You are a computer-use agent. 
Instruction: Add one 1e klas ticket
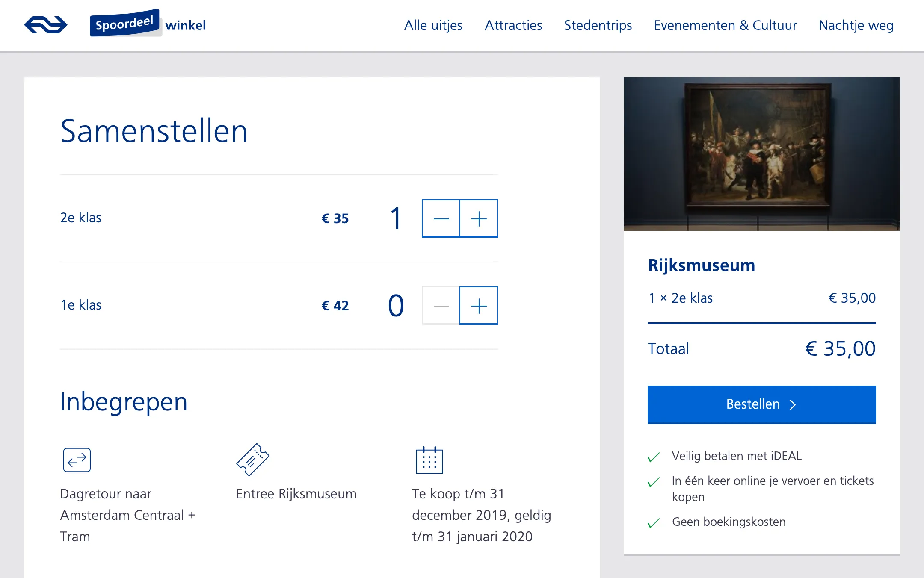tap(479, 306)
